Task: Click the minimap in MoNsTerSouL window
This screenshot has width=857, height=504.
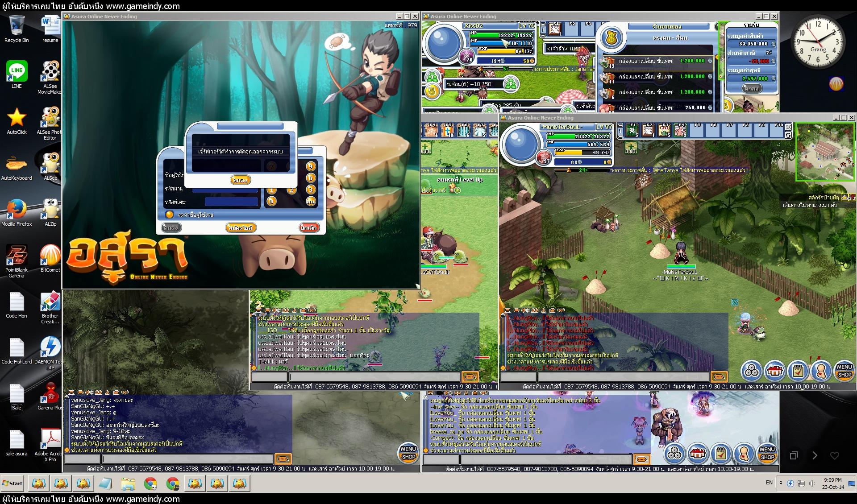Action: click(x=825, y=152)
